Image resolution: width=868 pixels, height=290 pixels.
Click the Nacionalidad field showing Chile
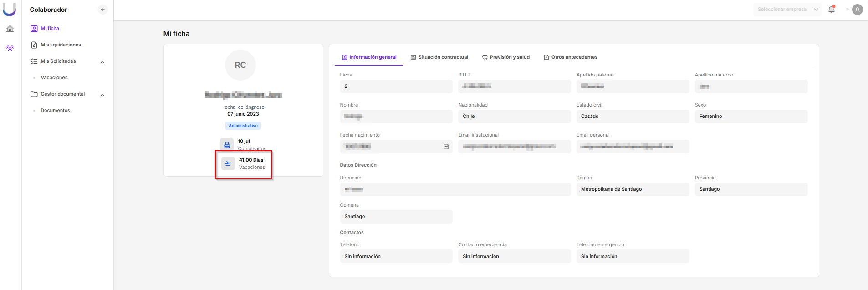[514, 117]
